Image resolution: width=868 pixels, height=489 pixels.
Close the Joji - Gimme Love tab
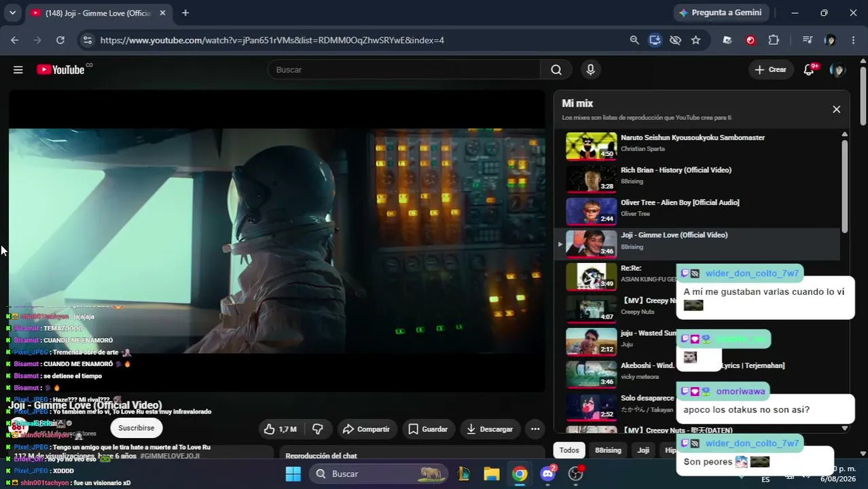(x=162, y=13)
